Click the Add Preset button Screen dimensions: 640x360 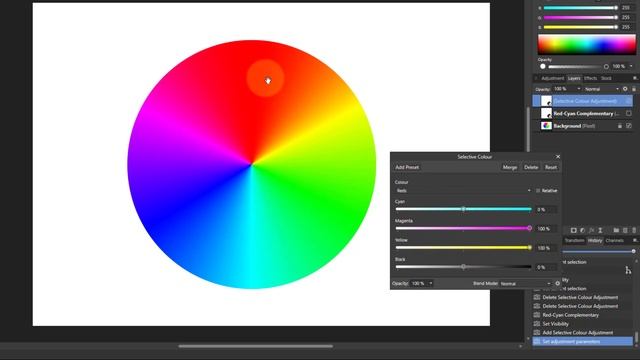(x=407, y=167)
